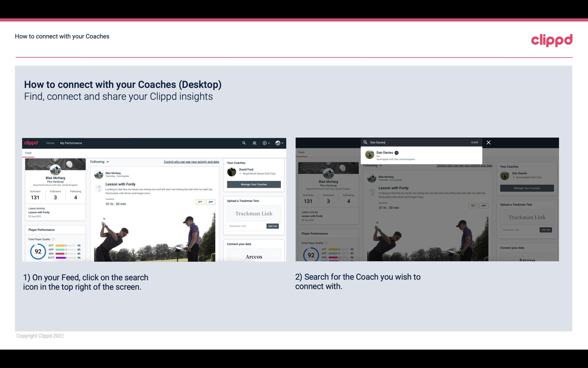Click the Manage Your Coaches button
The width and height of the screenshot is (588, 368).
(254, 184)
